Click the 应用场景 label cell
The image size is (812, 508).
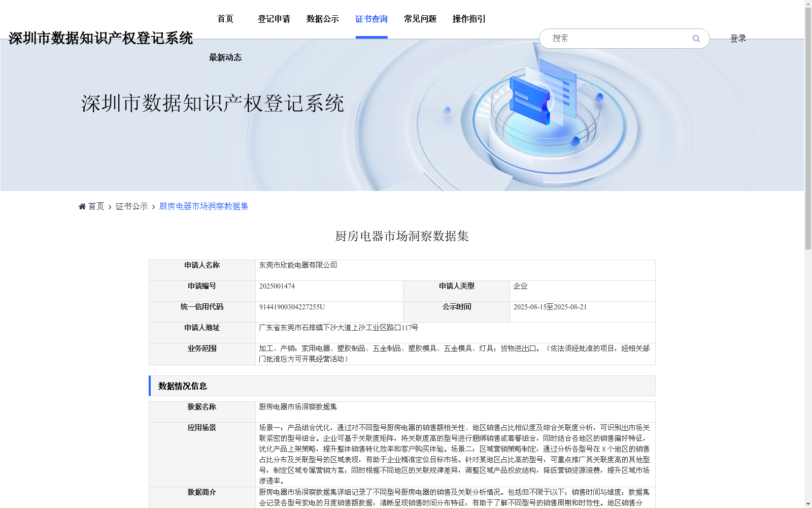click(x=202, y=455)
